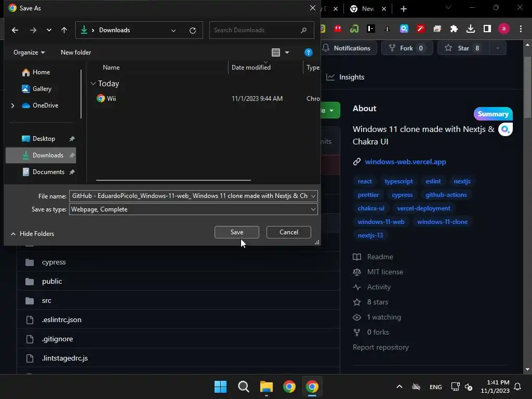The image size is (532, 399).
Task: Open the nextjs-13 topic tag
Action: coord(370,235)
